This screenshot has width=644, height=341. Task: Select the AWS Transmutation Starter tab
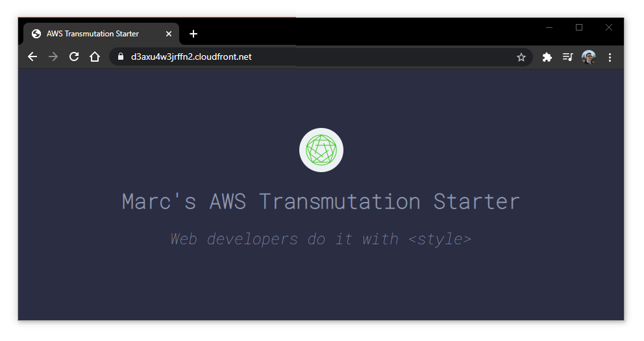click(101, 34)
